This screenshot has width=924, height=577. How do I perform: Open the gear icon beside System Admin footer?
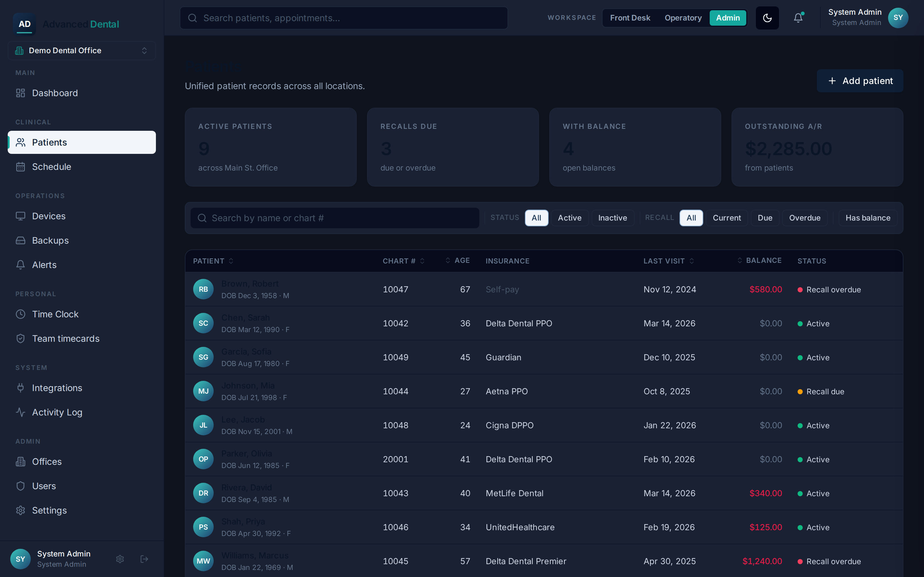(x=120, y=559)
